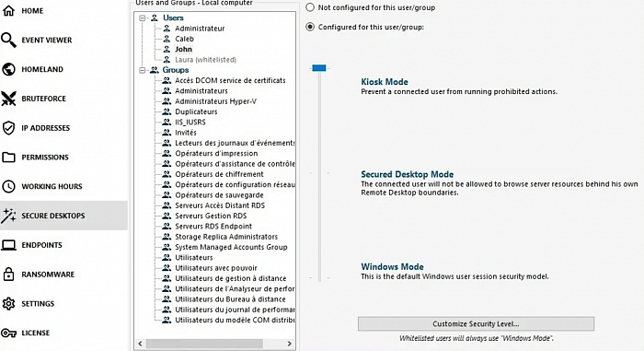The width and height of the screenshot is (644, 351).
Task: Open Bruteforce crossed swords icon
Action: click(8, 99)
